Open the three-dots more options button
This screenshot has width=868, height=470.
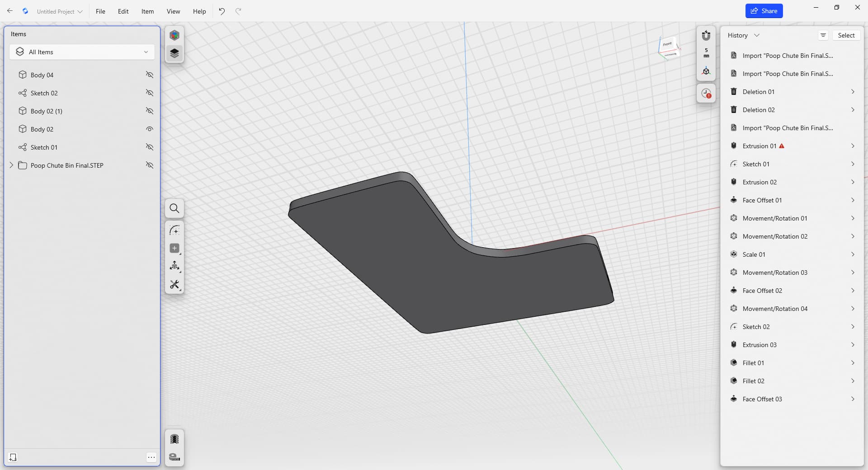pyautogui.click(x=151, y=457)
